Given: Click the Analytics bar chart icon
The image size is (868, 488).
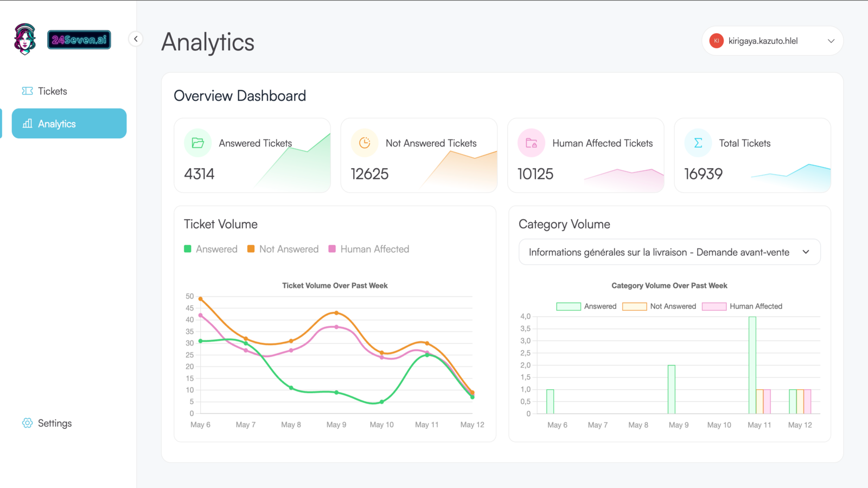Looking at the screenshot, I should [x=27, y=124].
